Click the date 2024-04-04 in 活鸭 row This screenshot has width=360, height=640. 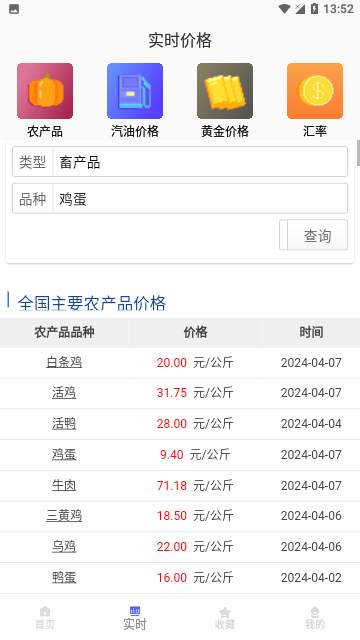pos(311,424)
